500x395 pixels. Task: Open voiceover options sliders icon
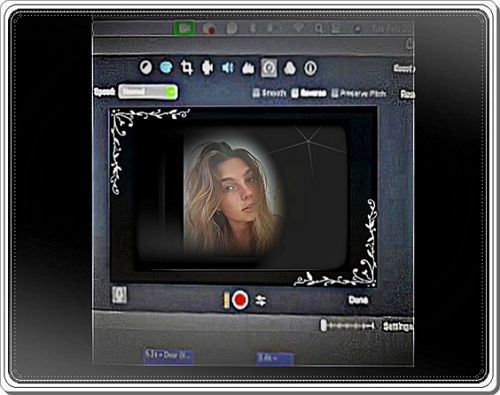(261, 300)
